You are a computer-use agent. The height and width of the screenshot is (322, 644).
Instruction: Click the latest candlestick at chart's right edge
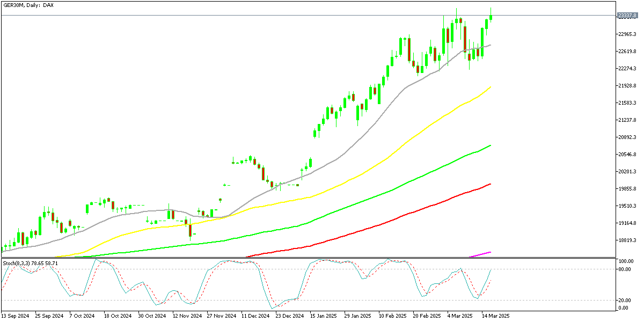click(x=491, y=17)
